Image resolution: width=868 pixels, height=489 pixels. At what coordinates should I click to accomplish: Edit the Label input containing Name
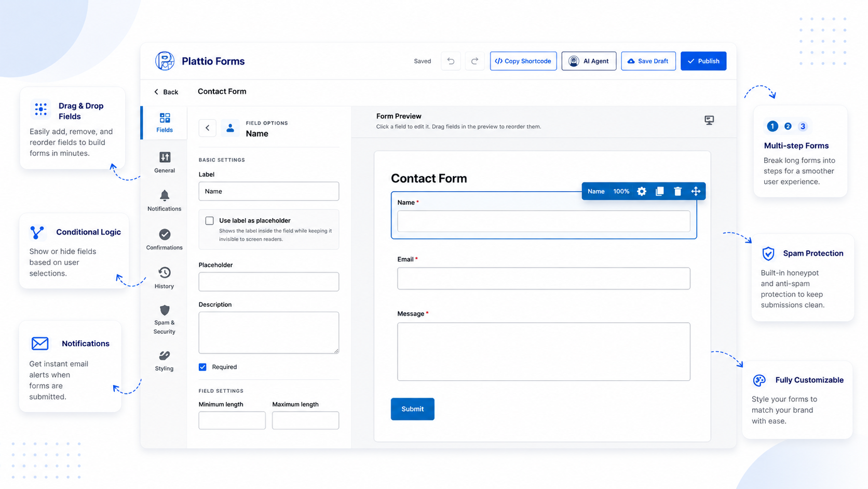[269, 191]
